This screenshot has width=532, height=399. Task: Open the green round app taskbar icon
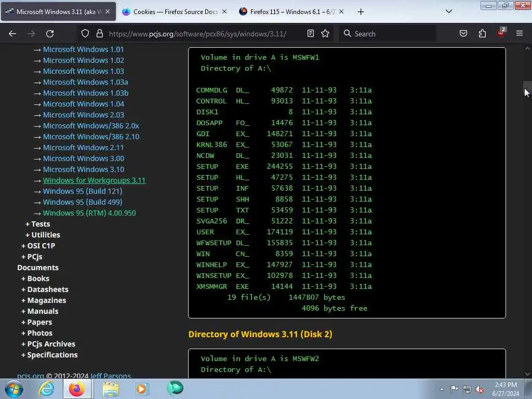(175, 388)
